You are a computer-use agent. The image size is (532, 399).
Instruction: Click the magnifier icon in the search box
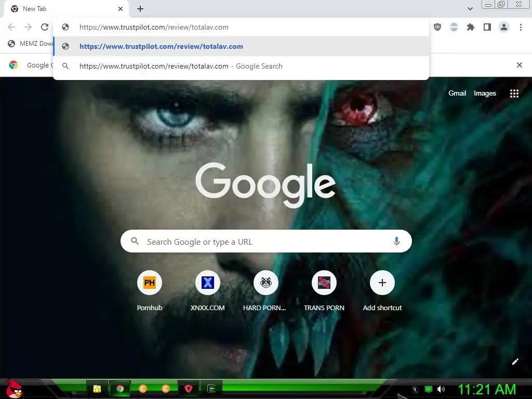point(135,241)
